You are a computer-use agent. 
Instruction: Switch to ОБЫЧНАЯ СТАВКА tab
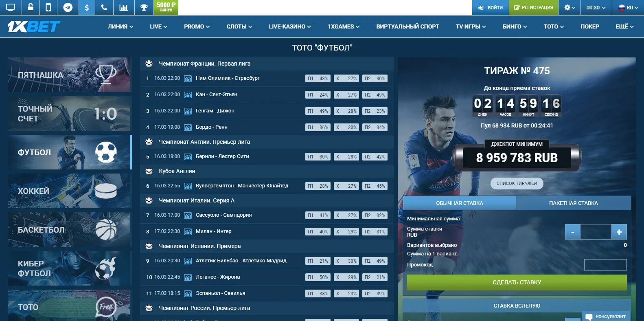pyautogui.click(x=459, y=203)
